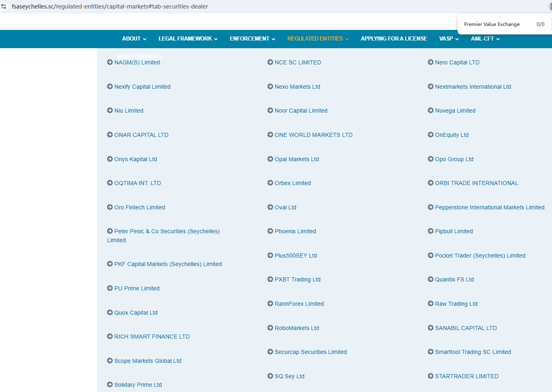The image size is (552, 392).
Task: Open Pocket Trader (Seychelles) Limited link
Action: (x=480, y=256)
